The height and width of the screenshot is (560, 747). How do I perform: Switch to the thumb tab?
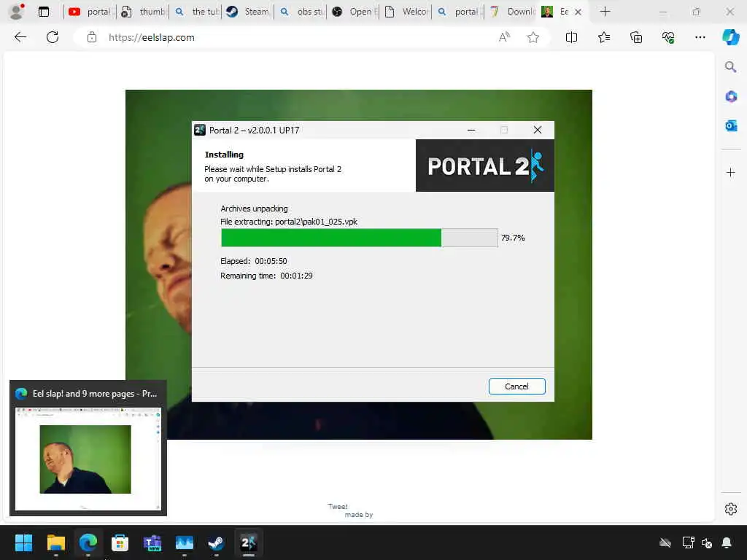click(142, 12)
